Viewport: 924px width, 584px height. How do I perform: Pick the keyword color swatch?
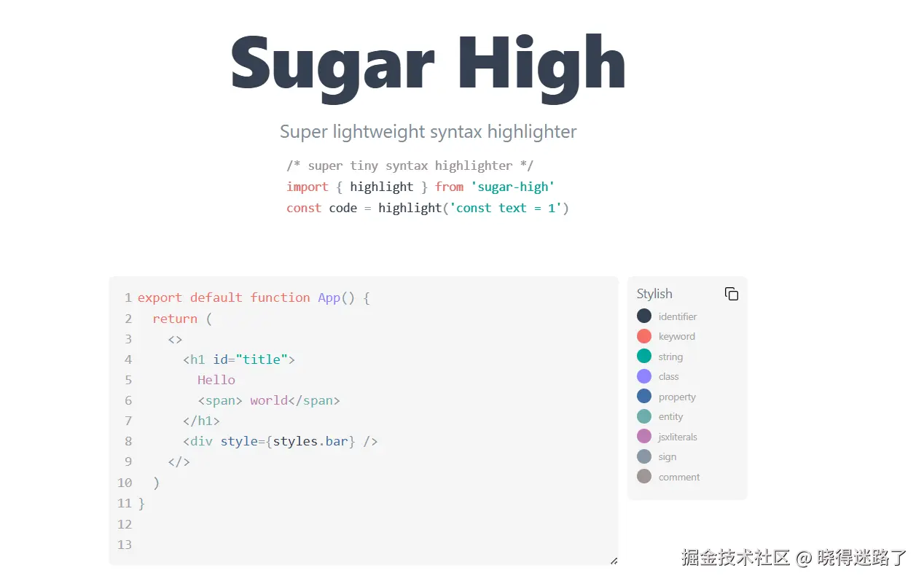(644, 336)
